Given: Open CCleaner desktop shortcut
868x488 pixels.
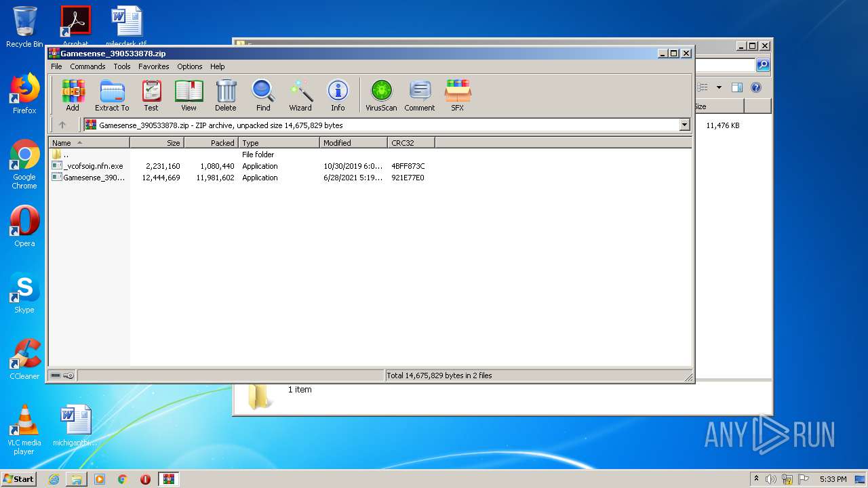Looking at the screenshot, I should point(24,359).
